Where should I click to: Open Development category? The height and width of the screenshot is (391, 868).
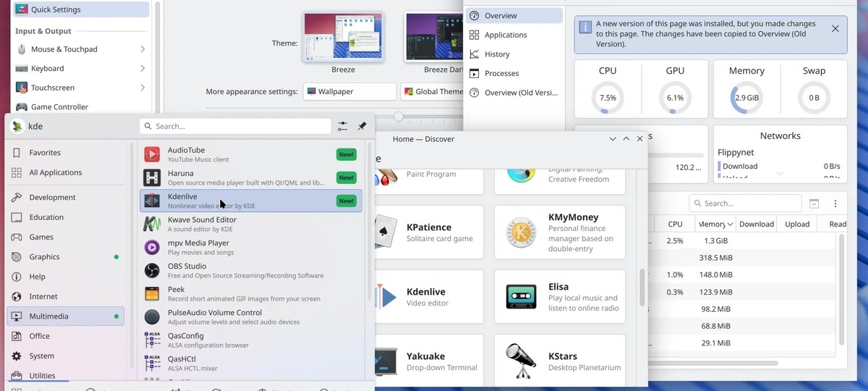click(67, 197)
